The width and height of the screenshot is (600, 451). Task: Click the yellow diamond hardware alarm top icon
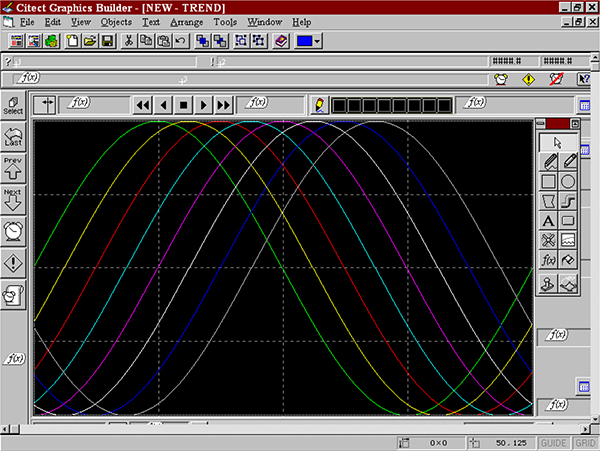pyautogui.click(x=528, y=79)
